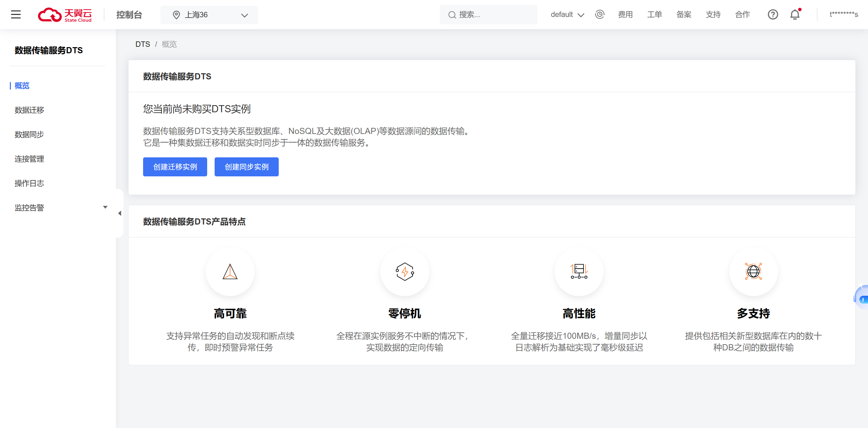868x428 pixels.
Task: Click the State Cloud logo
Action: 65,15
